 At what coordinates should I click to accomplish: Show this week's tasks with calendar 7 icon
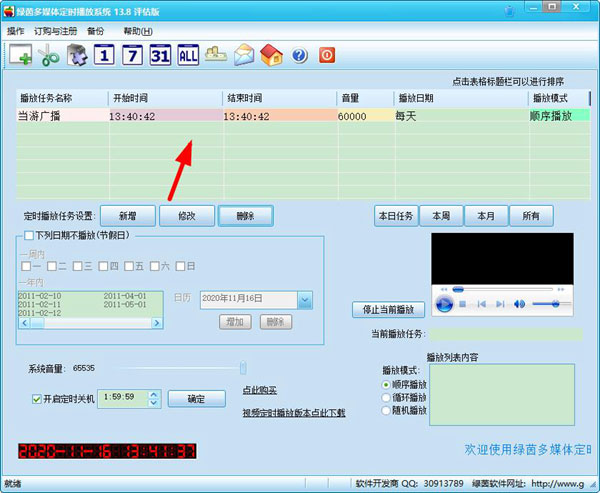133,56
